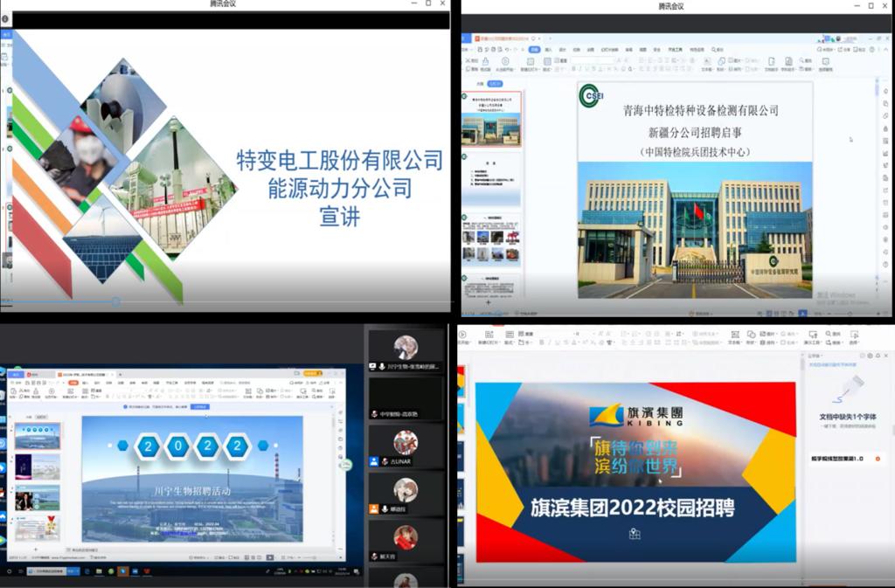
Task: Click the format painter icon in the CSEI window
Action: pos(486,62)
